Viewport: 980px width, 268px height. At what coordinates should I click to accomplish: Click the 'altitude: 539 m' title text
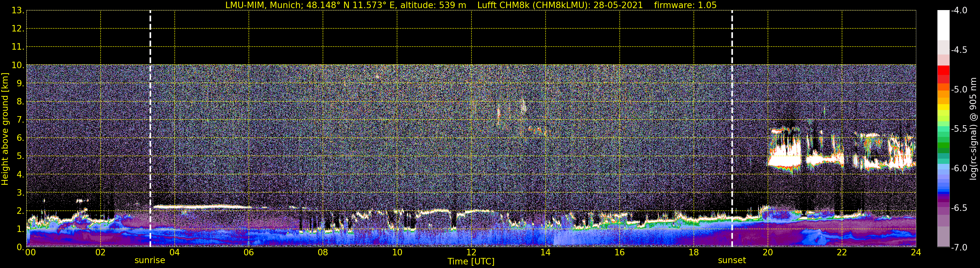click(433, 5)
